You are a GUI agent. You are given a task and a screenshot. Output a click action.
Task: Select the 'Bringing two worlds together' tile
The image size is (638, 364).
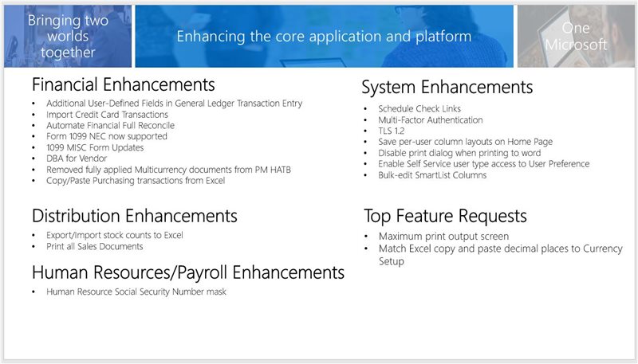(x=67, y=36)
